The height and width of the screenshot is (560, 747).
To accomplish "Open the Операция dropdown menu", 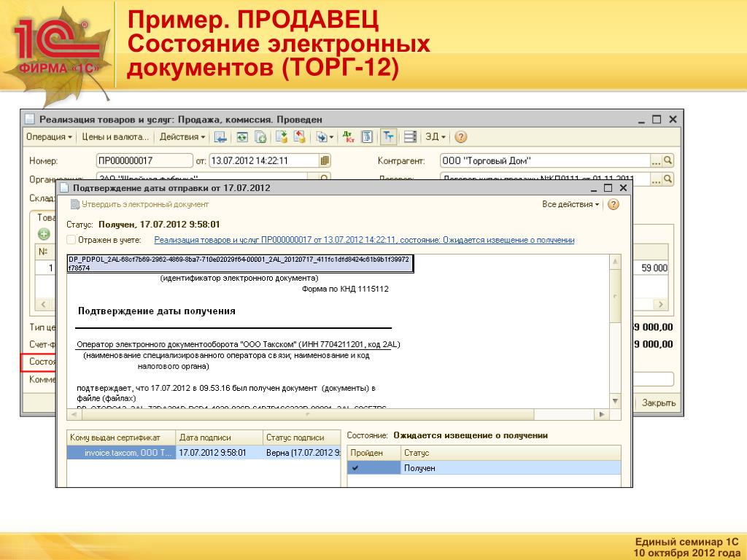I will point(49,136).
